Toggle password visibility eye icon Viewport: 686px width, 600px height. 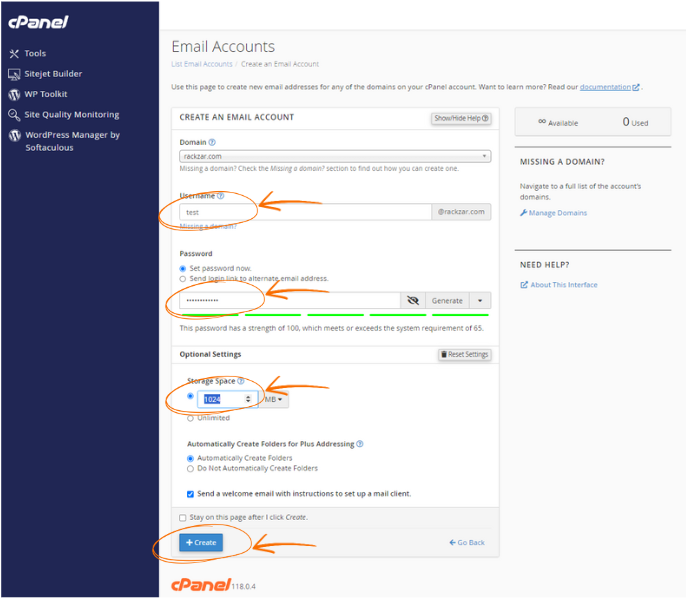coord(413,301)
